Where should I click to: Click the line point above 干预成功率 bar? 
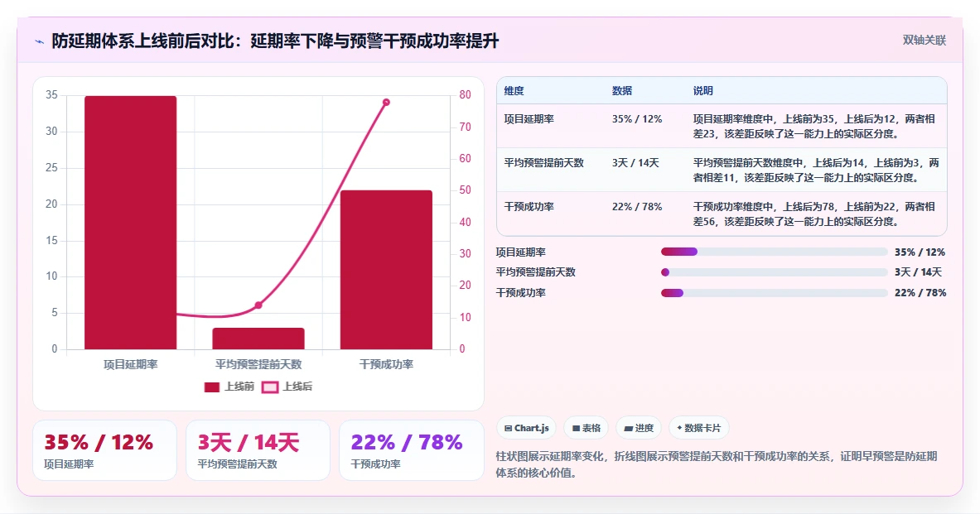click(386, 102)
